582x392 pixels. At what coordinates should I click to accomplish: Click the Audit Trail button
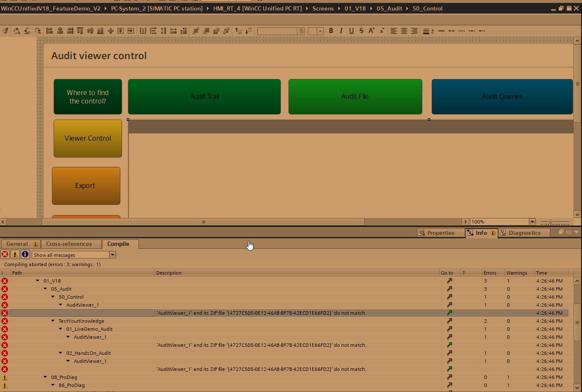[204, 97]
